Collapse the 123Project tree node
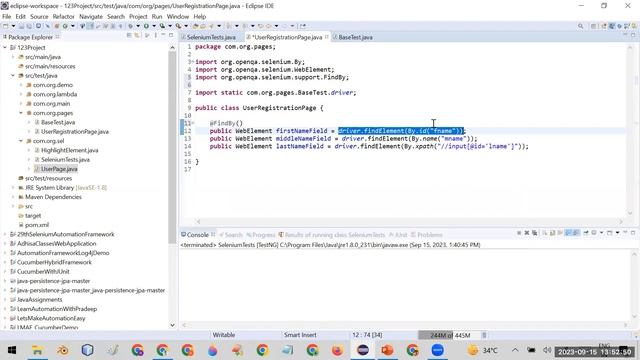Image resolution: width=640 pixels, height=360 pixels. click(x=5, y=47)
